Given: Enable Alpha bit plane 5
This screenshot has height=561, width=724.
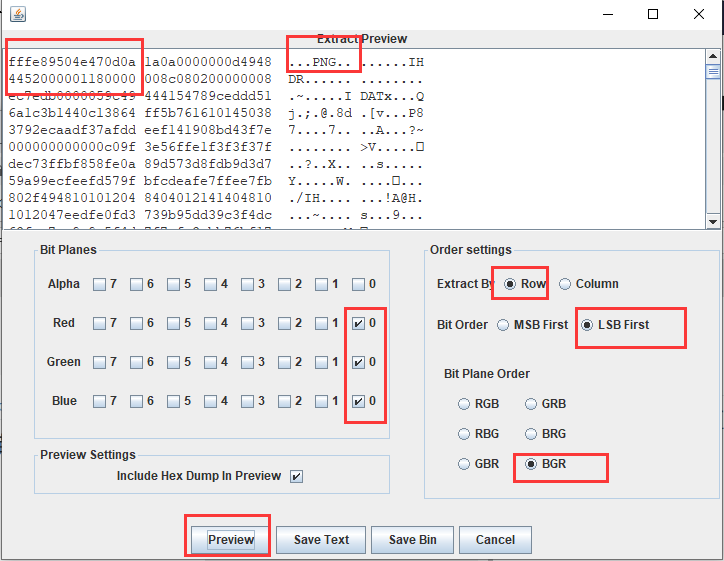Looking at the screenshot, I should (173, 284).
